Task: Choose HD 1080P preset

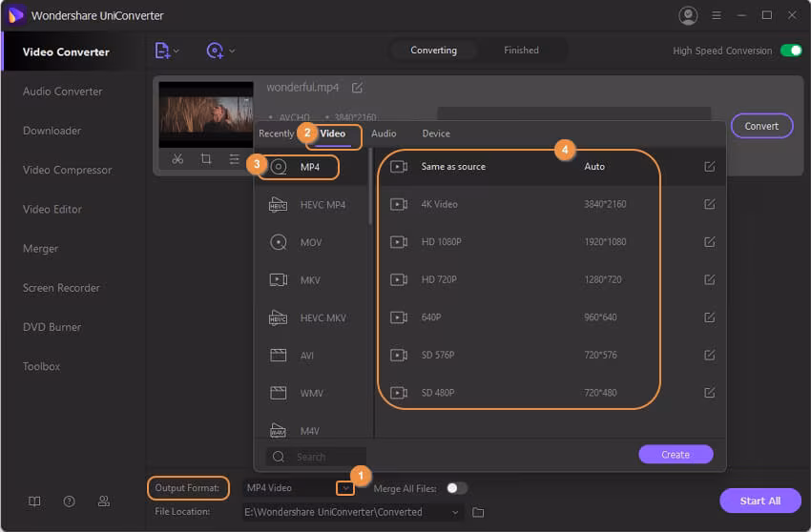Action: point(550,242)
